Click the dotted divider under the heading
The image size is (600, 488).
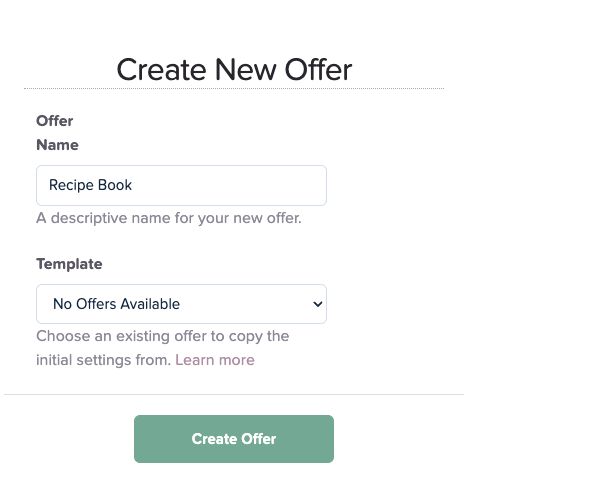click(x=234, y=89)
